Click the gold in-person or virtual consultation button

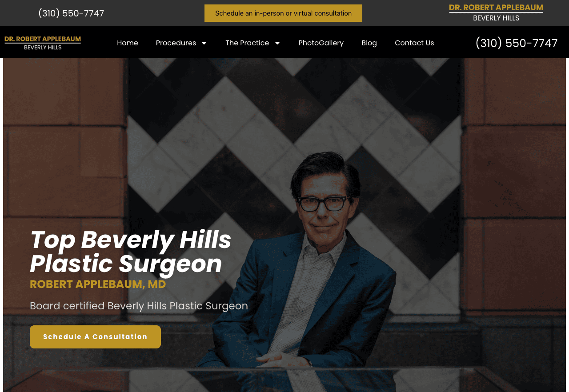283,13
